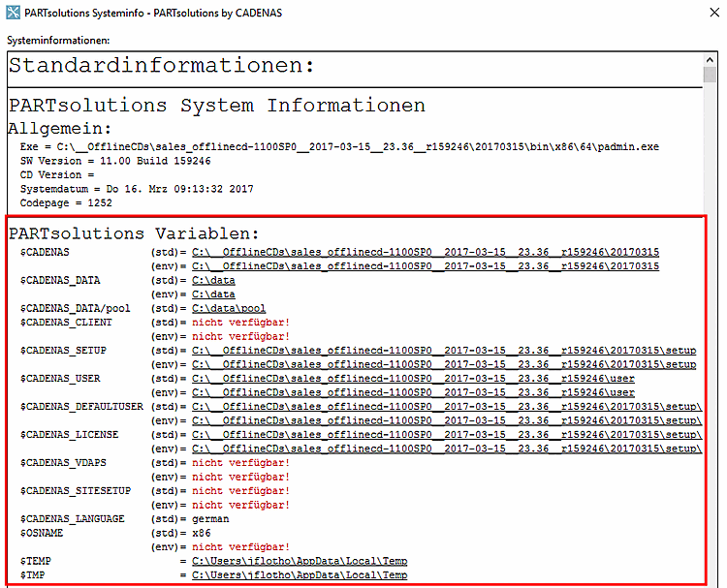Click $CADENAS_CLIENT (std) 'nicht verfügbar!' text
The image size is (727, 588).
tap(240, 323)
